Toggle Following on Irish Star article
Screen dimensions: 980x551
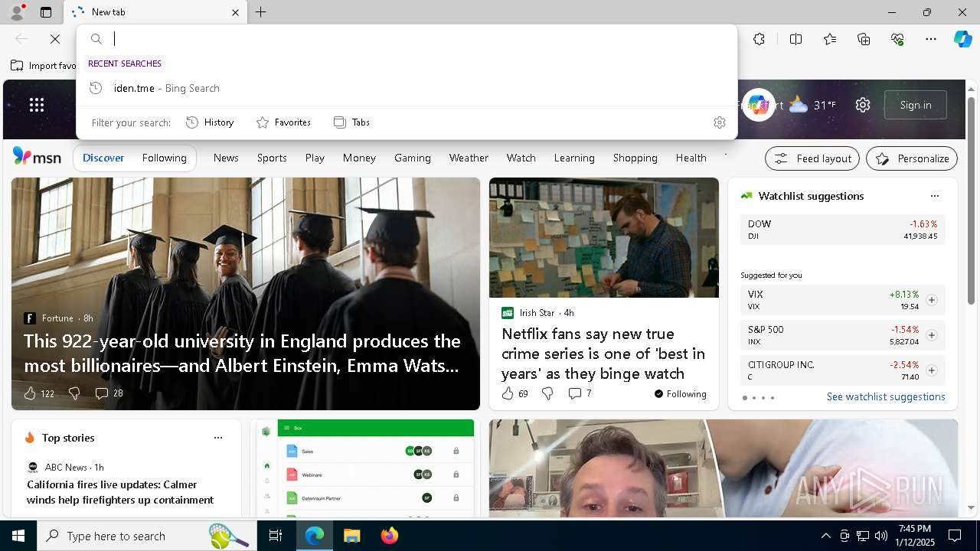(x=680, y=394)
